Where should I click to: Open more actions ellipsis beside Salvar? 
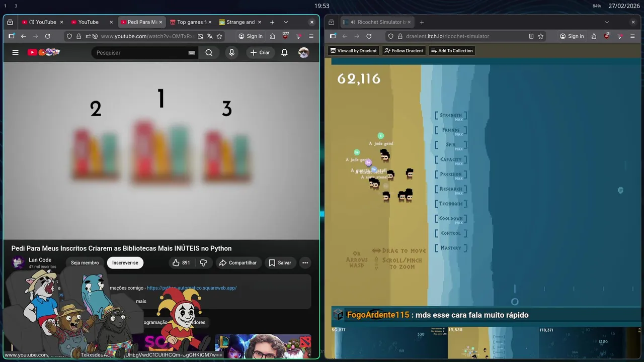305,262
